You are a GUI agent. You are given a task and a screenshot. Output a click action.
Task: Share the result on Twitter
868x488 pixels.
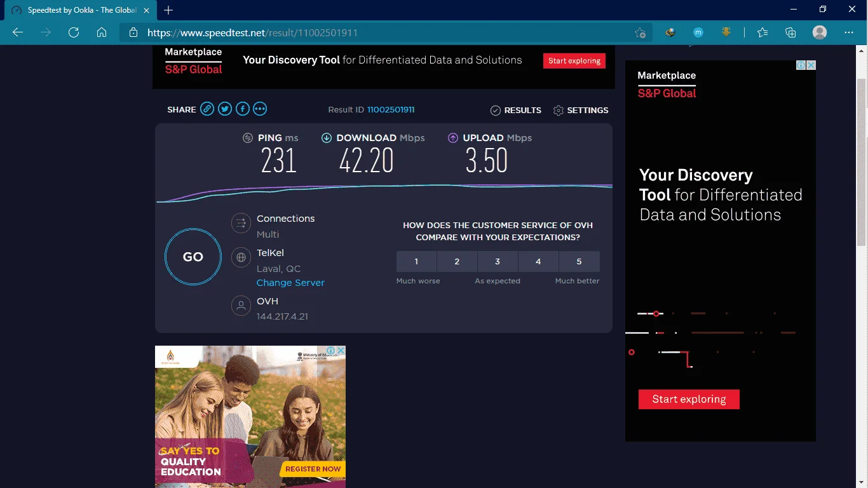click(225, 109)
